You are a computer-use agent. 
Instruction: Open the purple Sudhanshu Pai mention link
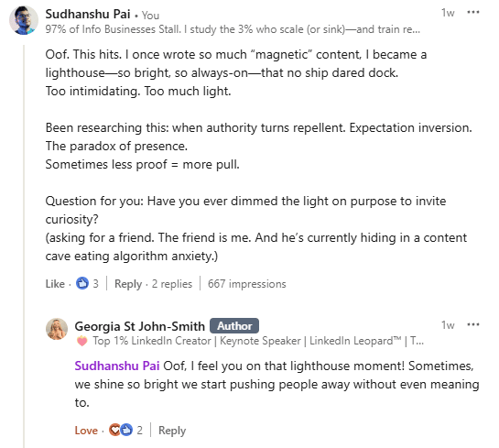coord(117,366)
